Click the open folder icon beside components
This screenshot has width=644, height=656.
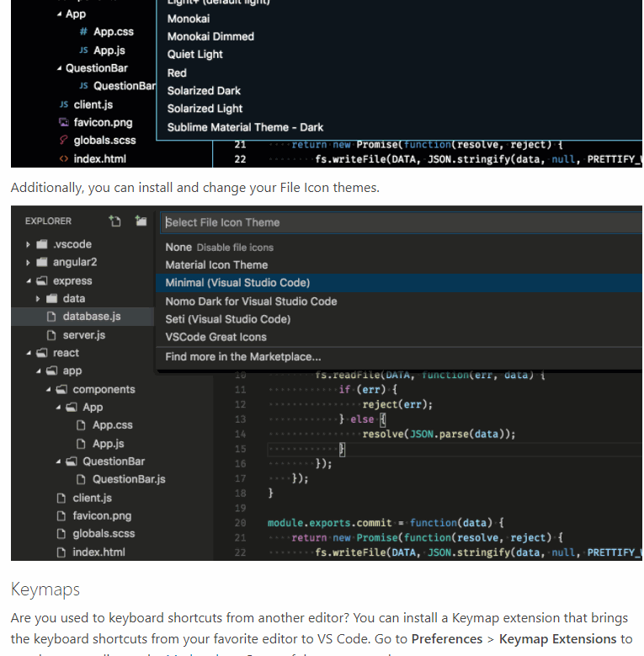(x=61, y=389)
